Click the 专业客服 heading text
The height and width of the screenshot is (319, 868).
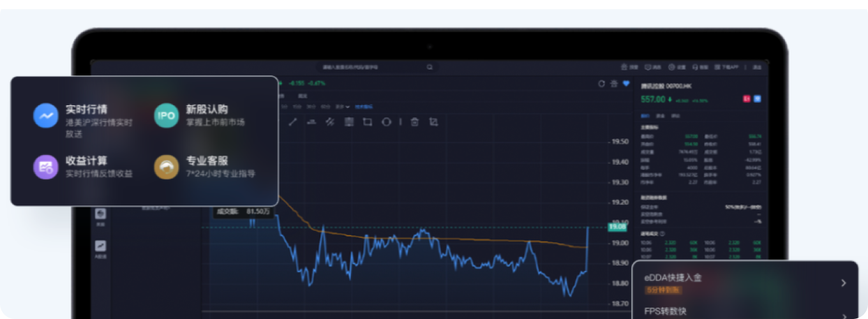click(x=207, y=161)
